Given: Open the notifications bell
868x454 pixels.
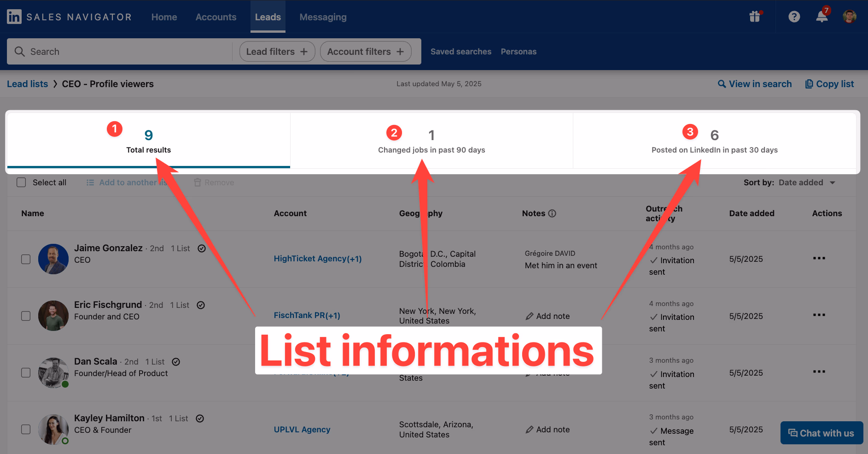Looking at the screenshot, I should pyautogui.click(x=822, y=17).
